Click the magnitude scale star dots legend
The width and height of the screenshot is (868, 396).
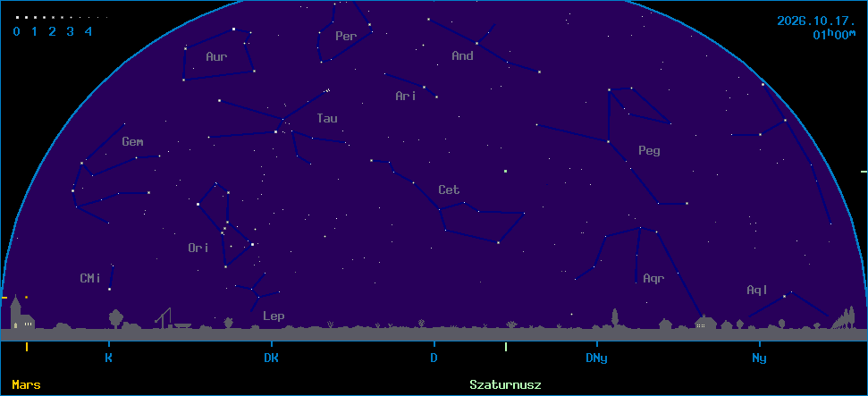tap(61, 18)
